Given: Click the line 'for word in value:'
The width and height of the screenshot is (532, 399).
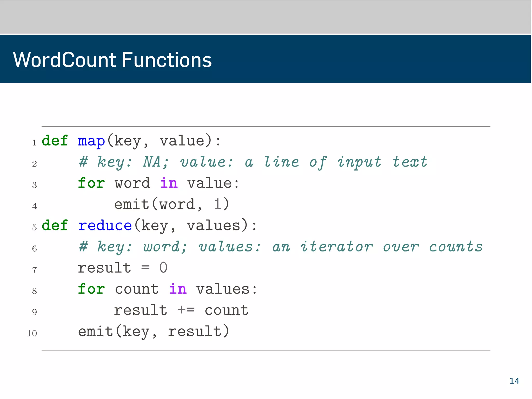Looking at the screenshot, I should coord(158,183).
